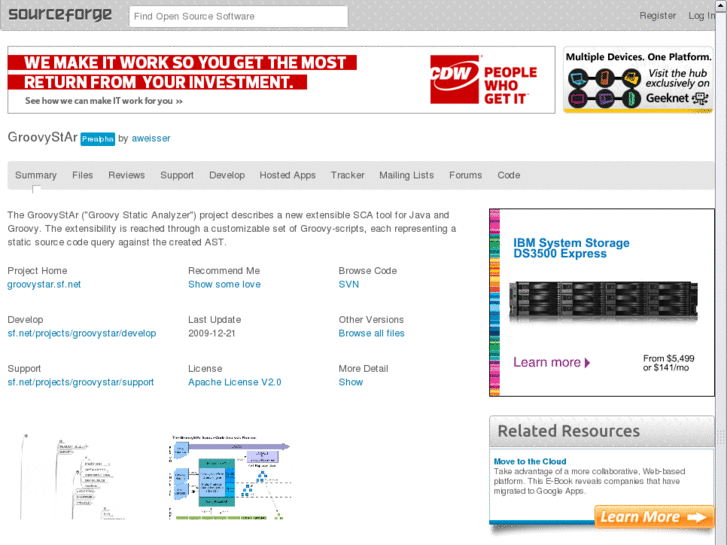
Task: Go to the Mailing Lists tab
Action: (407, 175)
